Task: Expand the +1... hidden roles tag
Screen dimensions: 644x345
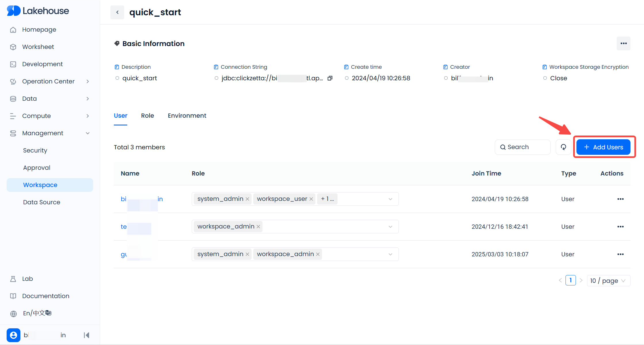Action: (x=327, y=199)
